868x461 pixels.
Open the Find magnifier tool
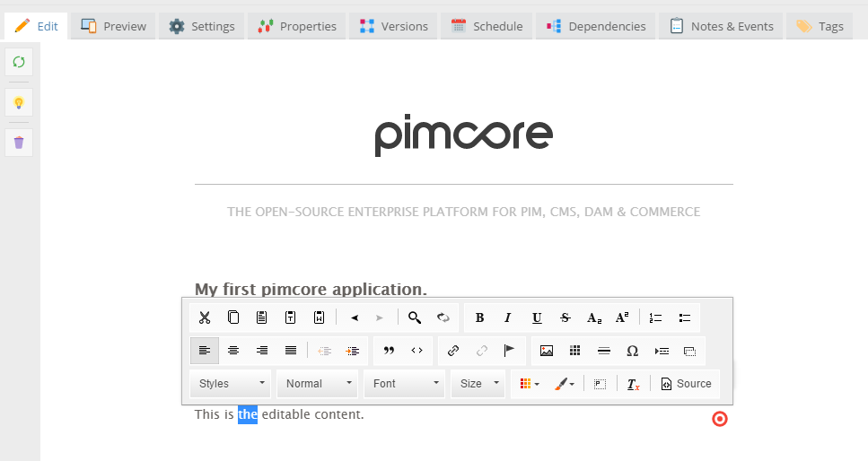[x=415, y=317]
